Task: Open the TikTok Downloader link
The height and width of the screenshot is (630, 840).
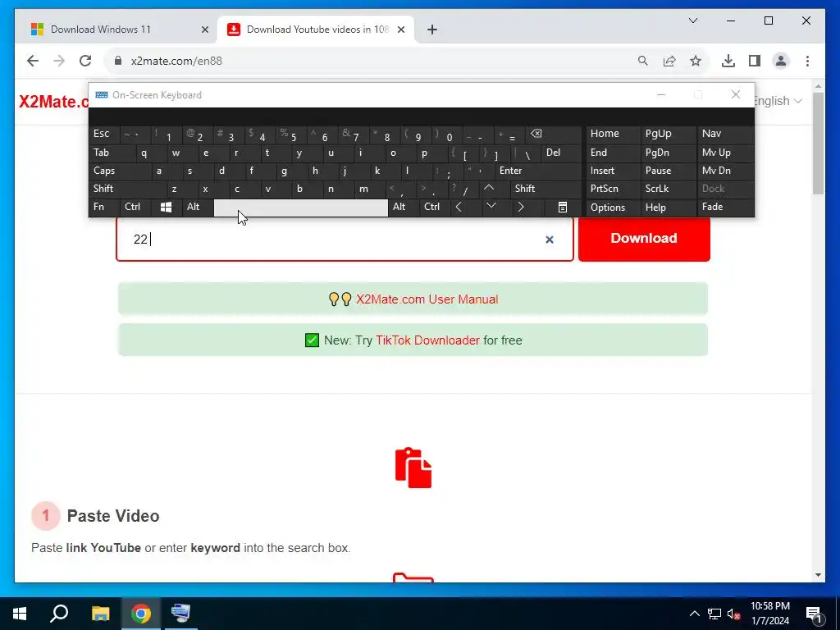Action: [427, 340]
